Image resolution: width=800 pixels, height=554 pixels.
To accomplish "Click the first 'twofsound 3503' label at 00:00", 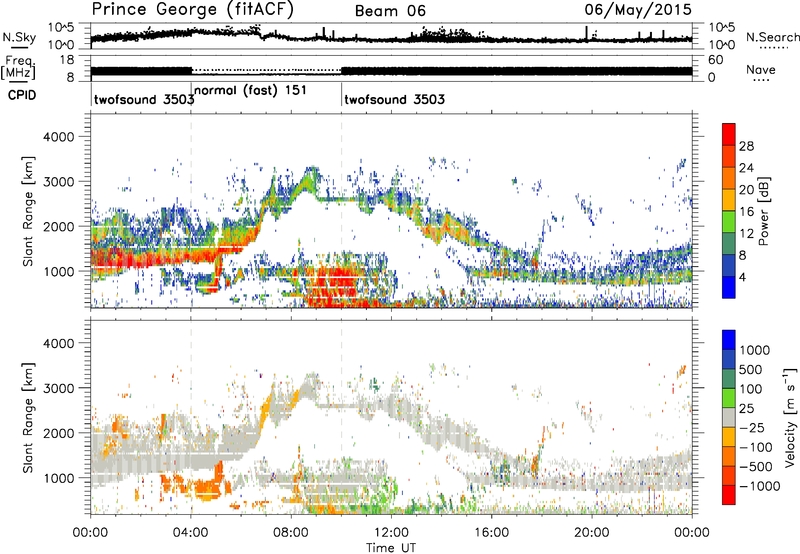I will coord(144,99).
